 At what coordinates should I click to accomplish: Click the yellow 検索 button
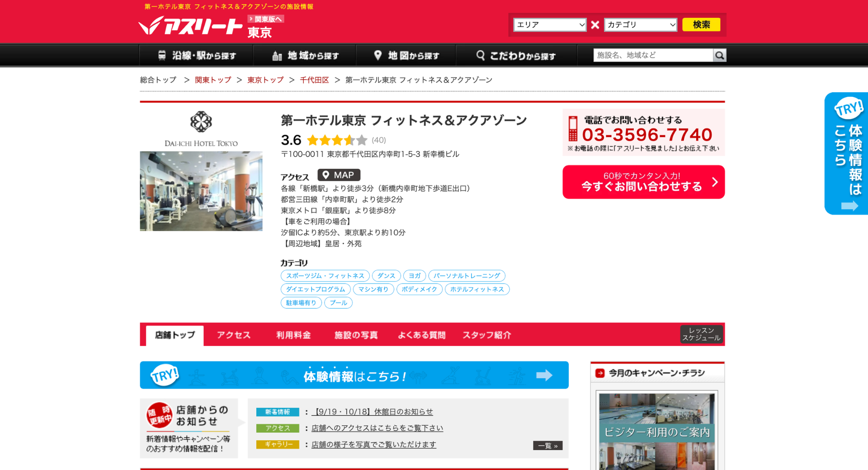(701, 24)
